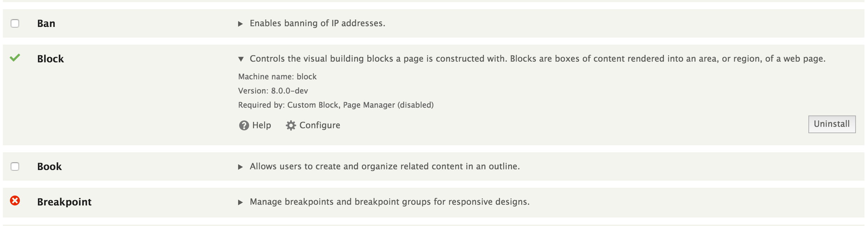The image size is (868, 226).
Task: Expand the Book module details arrow
Action: click(x=241, y=167)
